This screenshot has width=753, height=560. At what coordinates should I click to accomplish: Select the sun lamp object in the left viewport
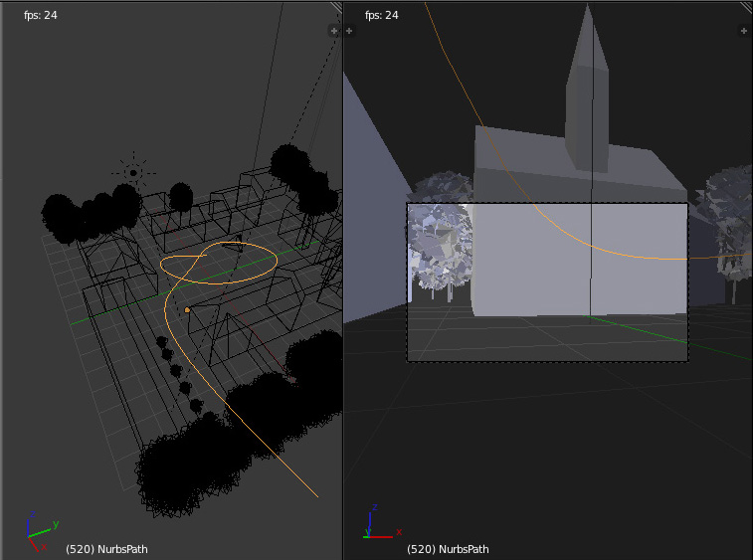pos(133,173)
